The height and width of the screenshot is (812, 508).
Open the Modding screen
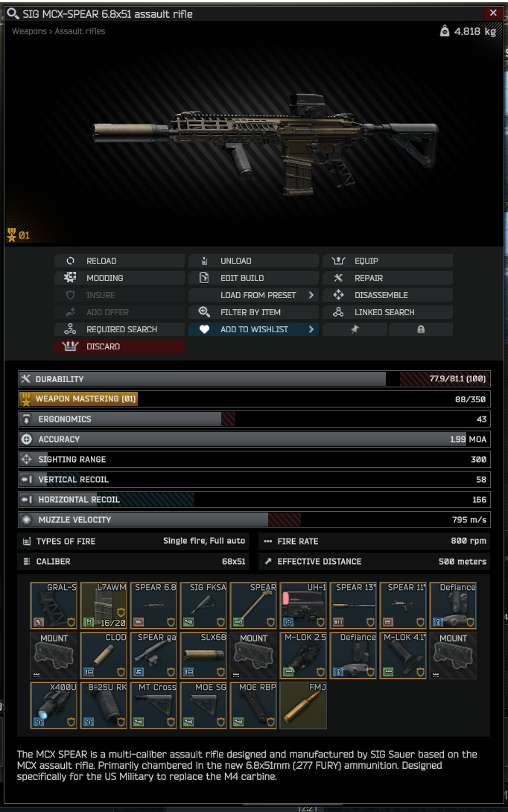tap(120, 278)
